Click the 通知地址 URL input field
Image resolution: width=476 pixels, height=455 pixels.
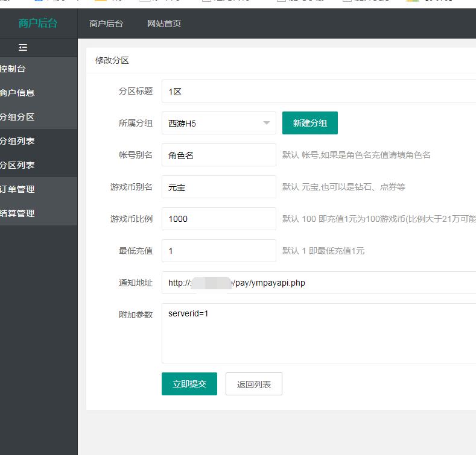[x=319, y=283]
